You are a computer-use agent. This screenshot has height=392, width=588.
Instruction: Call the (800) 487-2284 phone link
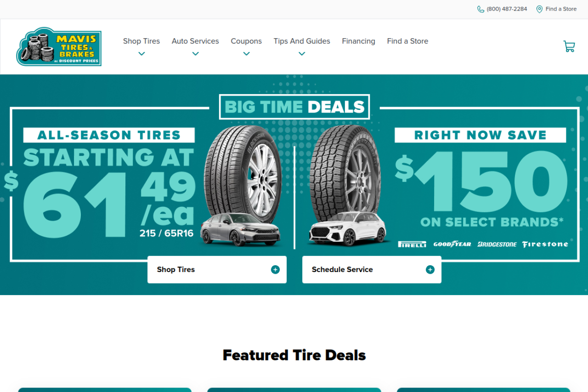pyautogui.click(x=507, y=9)
